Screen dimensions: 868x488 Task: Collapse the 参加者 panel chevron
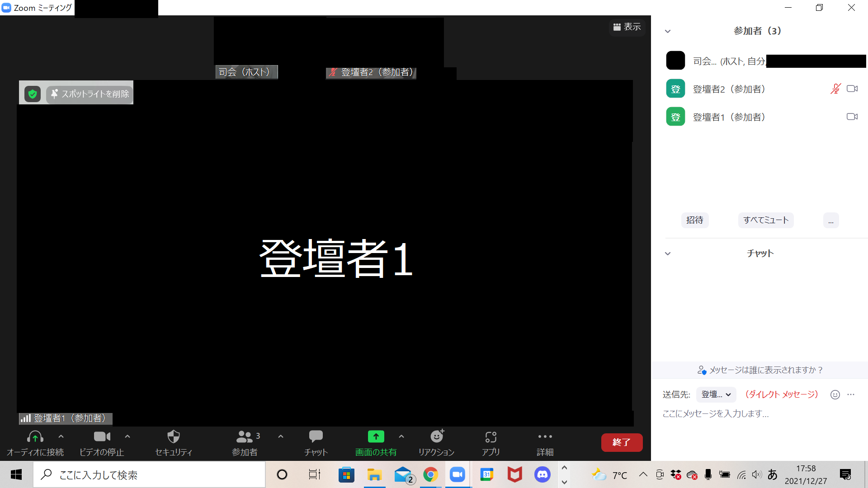pyautogui.click(x=668, y=31)
